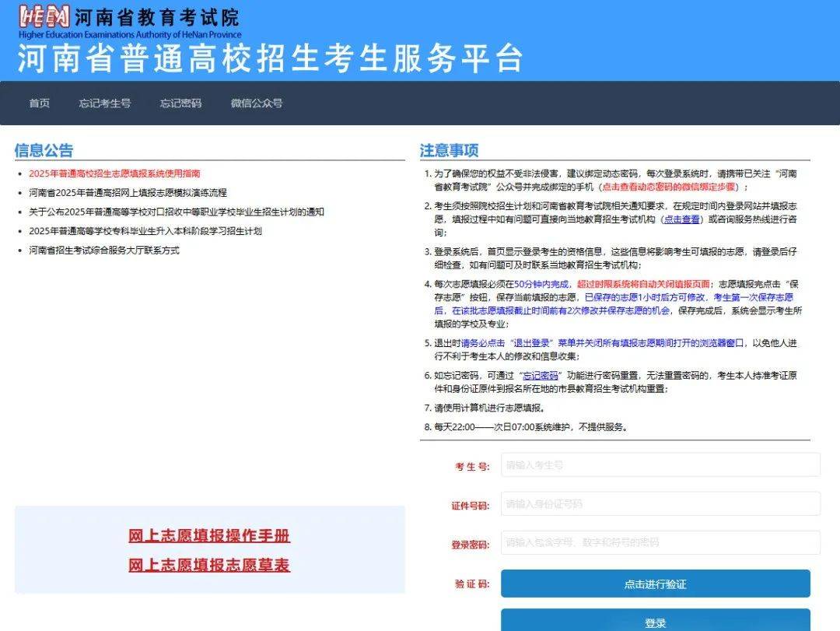Click the 忘记密码 link in note 6
This screenshot has width=840, height=631.
541,376
